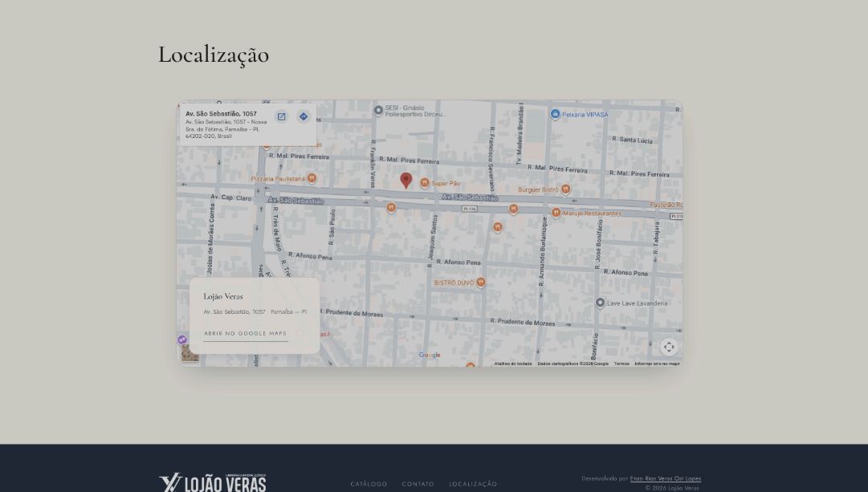This screenshot has height=492, width=868.
Task: Click the blue directions diamond icon
Action: [304, 116]
